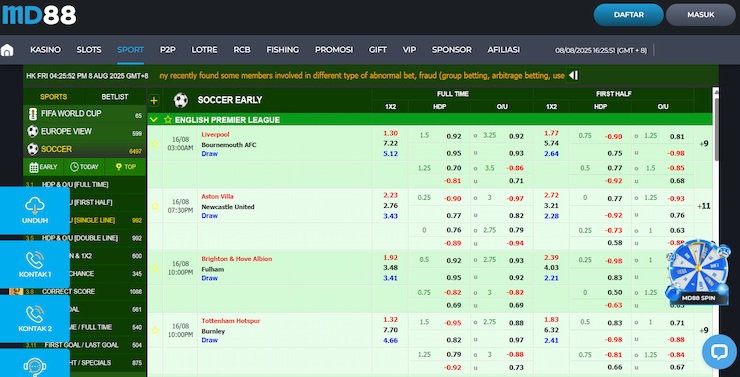Favorite the Tottenham Hotspur match star
740x377 pixels.
coord(155,330)
